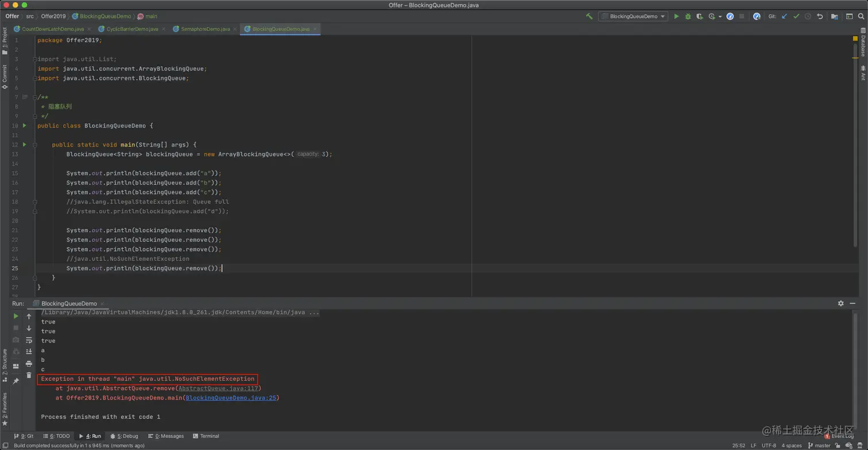Open the Terminal tool window

[x=206, y=436]
